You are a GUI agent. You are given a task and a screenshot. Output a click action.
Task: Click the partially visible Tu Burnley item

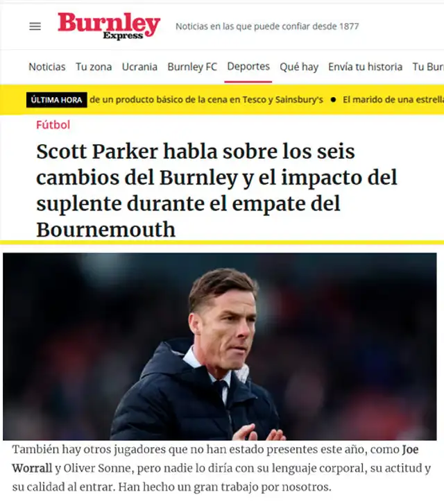428,67
